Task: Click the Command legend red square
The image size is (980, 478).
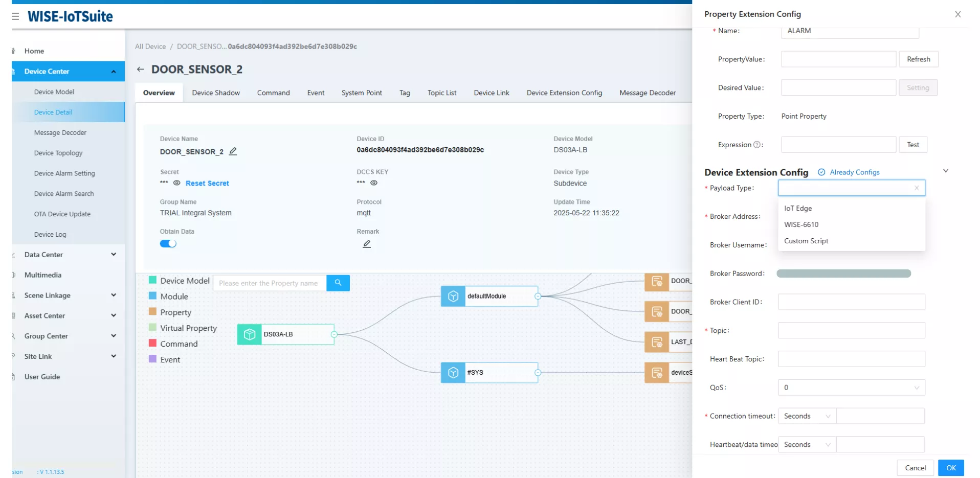Action: (x=152, y=343)
